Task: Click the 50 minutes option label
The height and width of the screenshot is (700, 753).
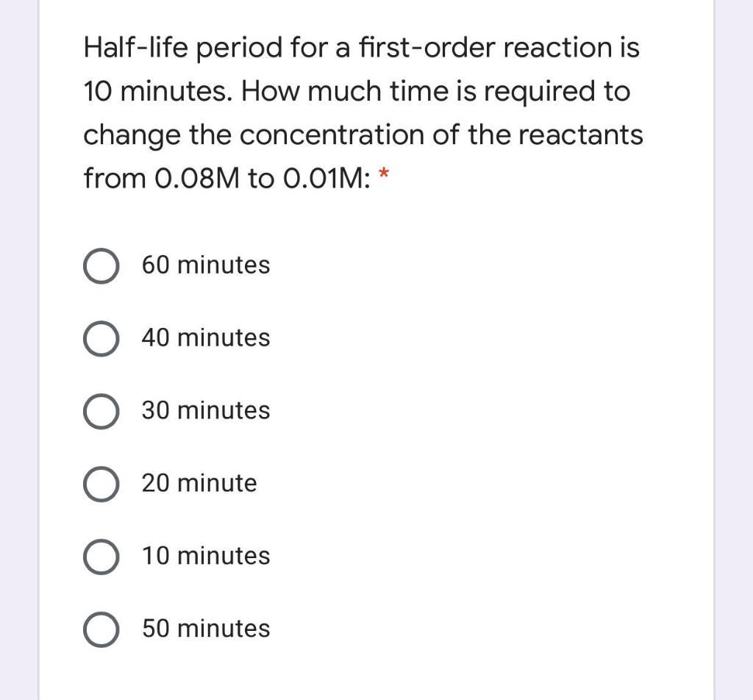Action: click(x=206, y=629)
